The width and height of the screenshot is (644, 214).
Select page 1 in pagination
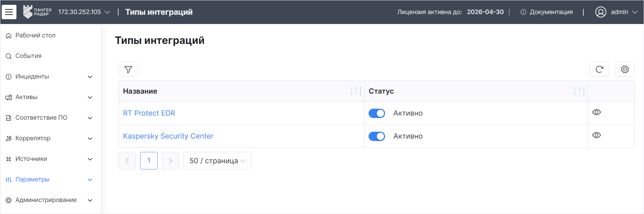pos(149,160)
